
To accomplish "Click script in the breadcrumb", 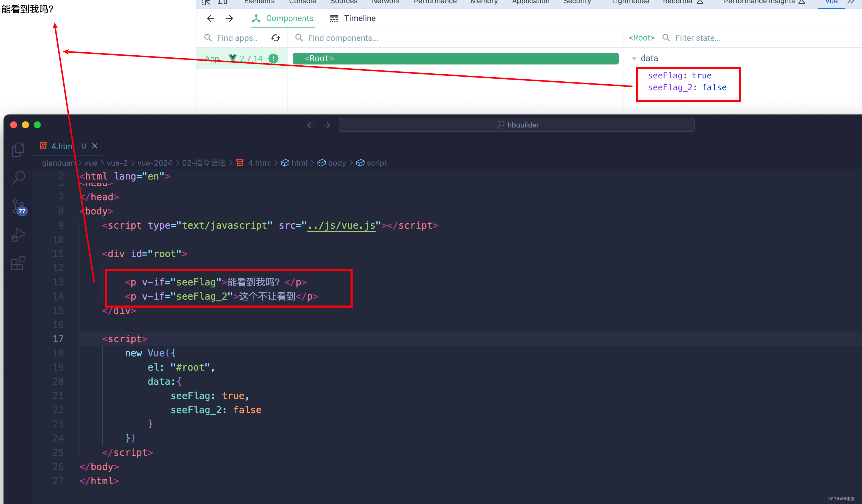I will (377, 163).
